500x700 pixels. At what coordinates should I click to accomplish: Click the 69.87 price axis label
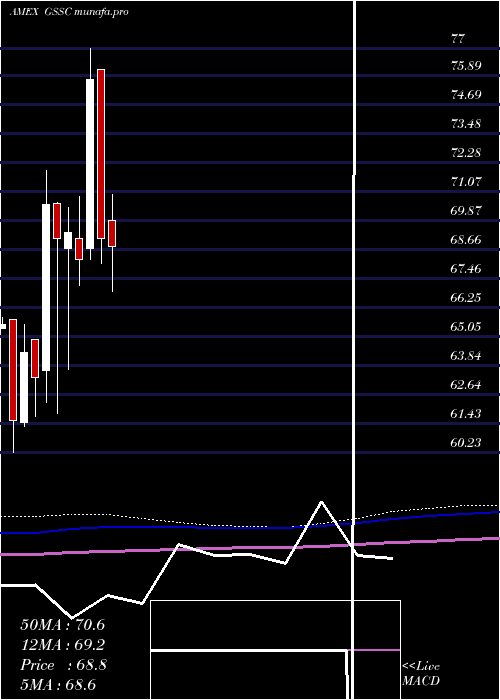(x=466, y=210)
